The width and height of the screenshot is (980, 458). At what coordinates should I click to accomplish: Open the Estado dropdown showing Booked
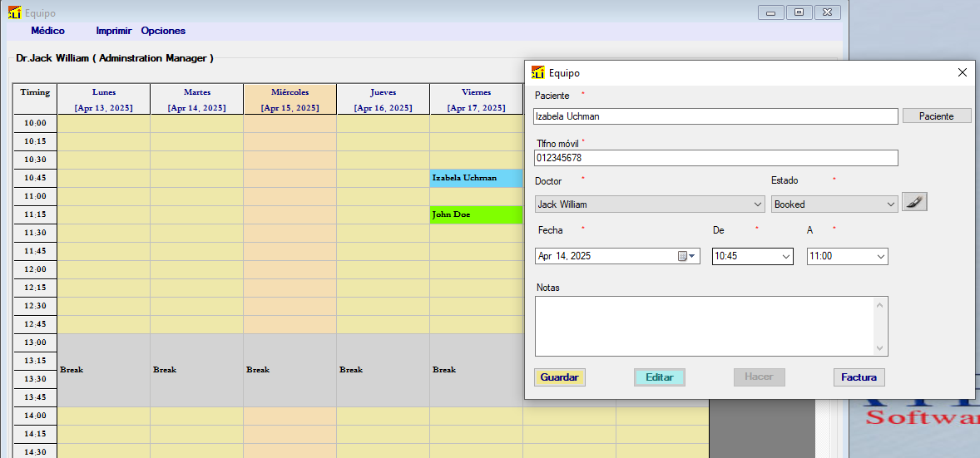(x=891, y=204)
